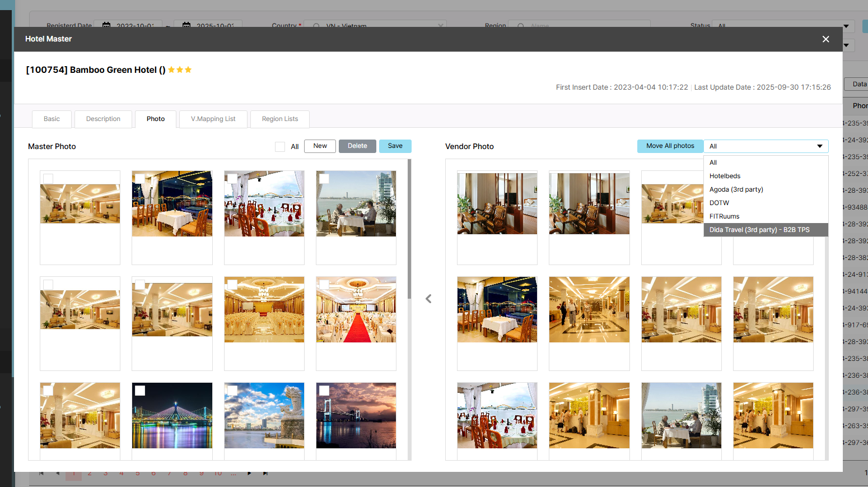The width and height of the screenshot is (868, 487).
Task: Click the New button in Master Photo
Action: point(320,146)
